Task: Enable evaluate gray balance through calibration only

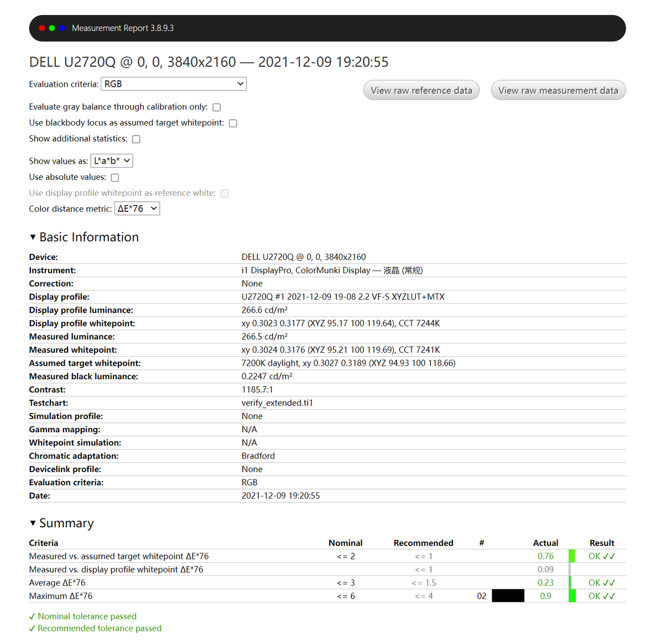Action: pyautogui.click(x=217, y=107)
